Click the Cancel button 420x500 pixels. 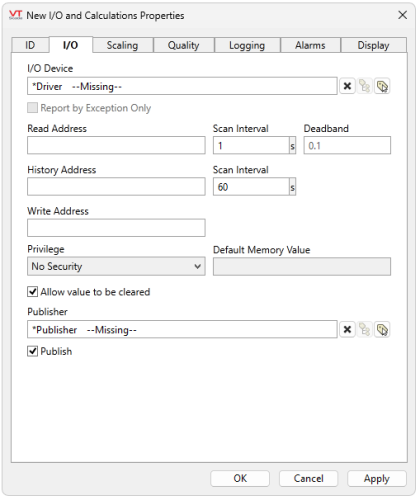pos(308,478)
